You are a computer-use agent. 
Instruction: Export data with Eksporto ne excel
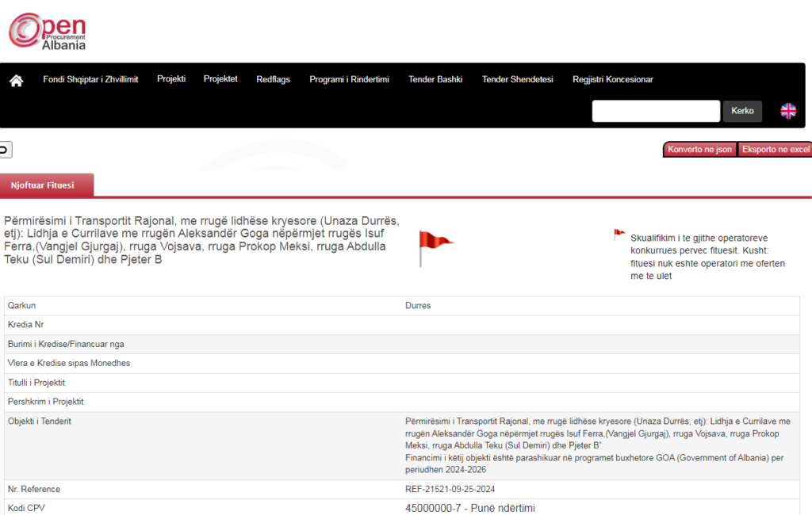coord(775,150)
